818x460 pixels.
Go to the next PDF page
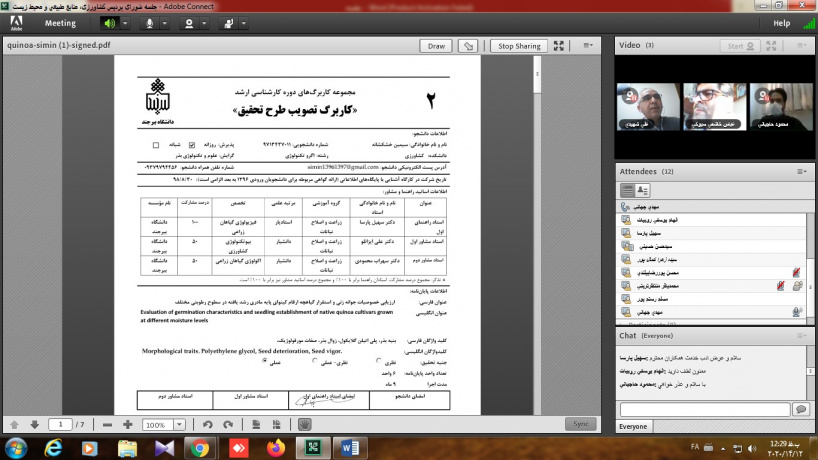tap(34, 424)
